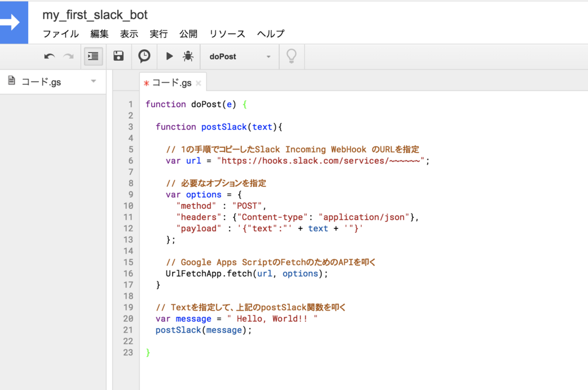
Task: Click the Google Apps Script Fetch comment
Action: [x=271, y=262]
